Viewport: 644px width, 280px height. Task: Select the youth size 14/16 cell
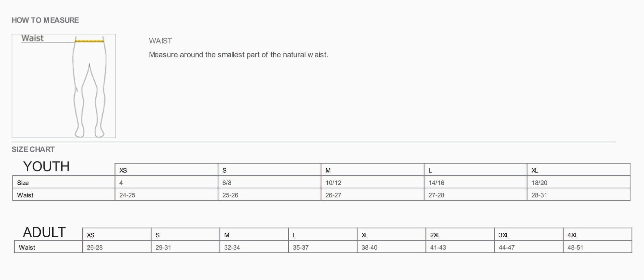click(437, 183)
